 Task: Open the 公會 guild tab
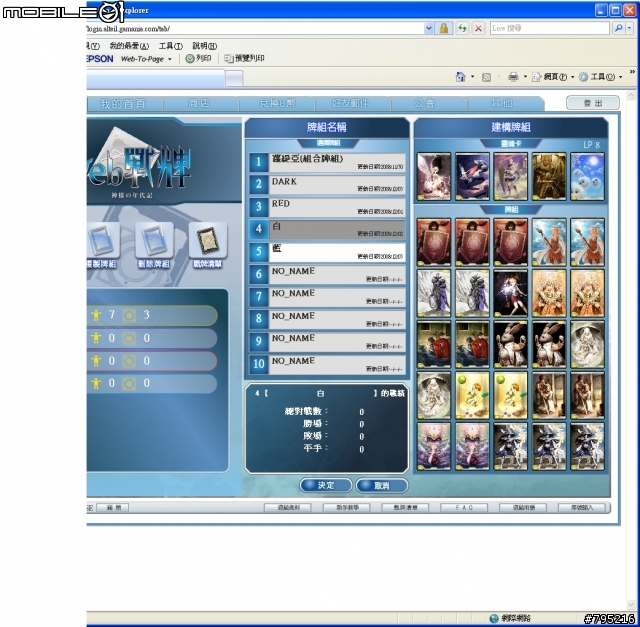tap(424, 104)
